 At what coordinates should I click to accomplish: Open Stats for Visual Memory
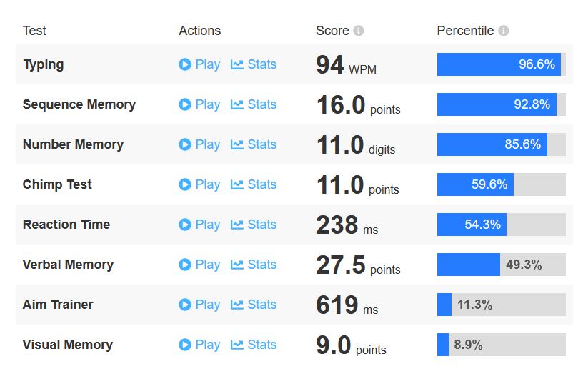254,345
